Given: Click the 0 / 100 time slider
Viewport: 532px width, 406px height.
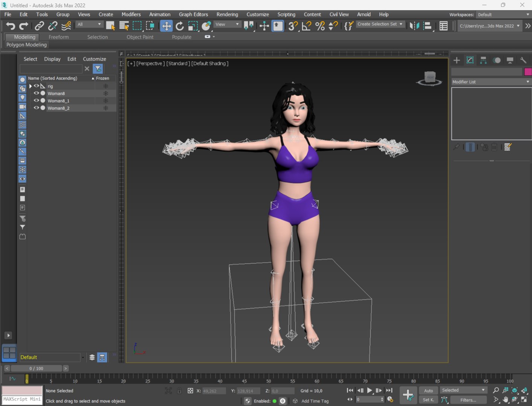Looking at the screenshot, I should tap(36, 368).
